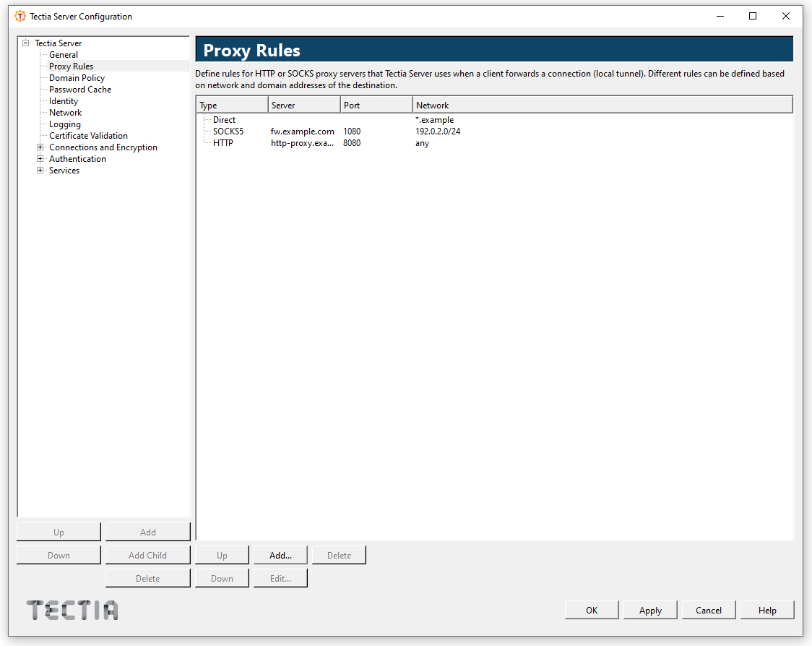Sort by the Port column header

coord(376,105)
